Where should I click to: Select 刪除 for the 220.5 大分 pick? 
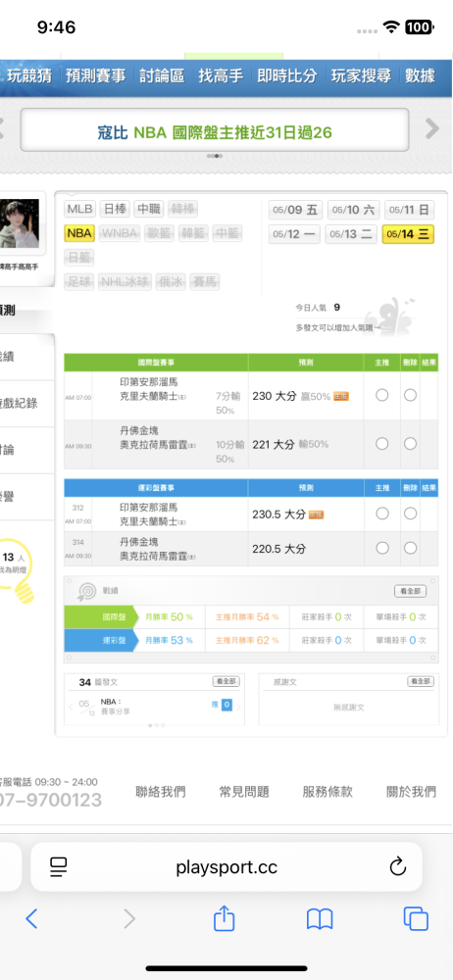[410, 548]
